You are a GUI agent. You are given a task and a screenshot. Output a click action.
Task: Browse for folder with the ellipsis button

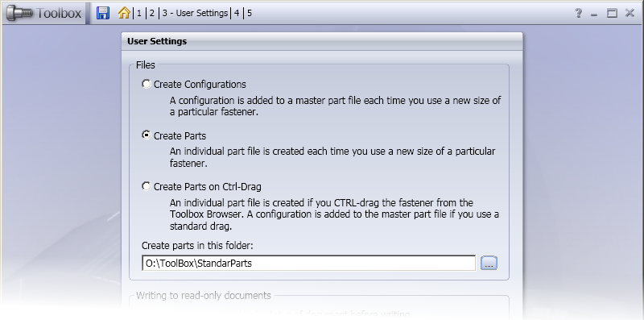489,264
